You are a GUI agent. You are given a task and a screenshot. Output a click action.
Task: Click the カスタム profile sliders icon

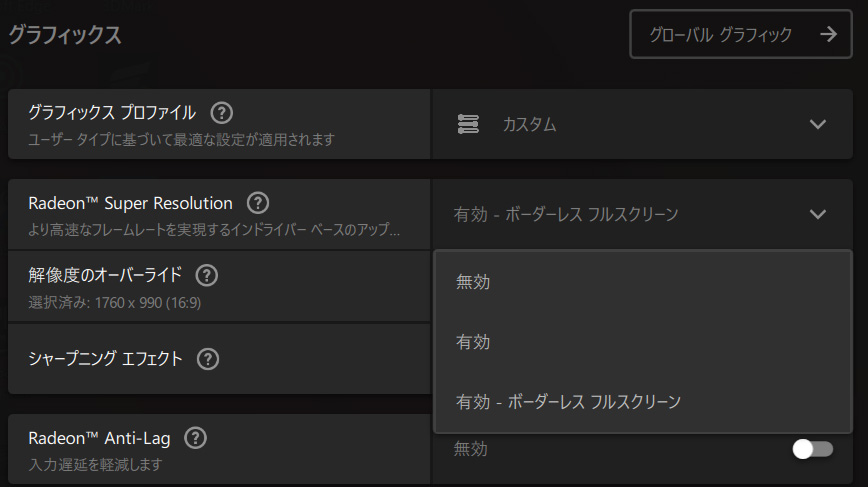468,124
